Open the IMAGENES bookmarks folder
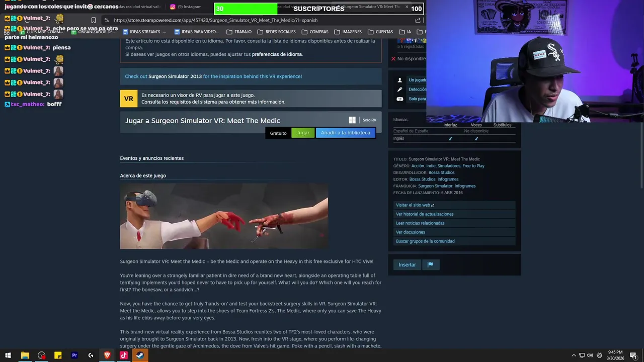This screenshot has width=644, height=362. click(348, 32)
